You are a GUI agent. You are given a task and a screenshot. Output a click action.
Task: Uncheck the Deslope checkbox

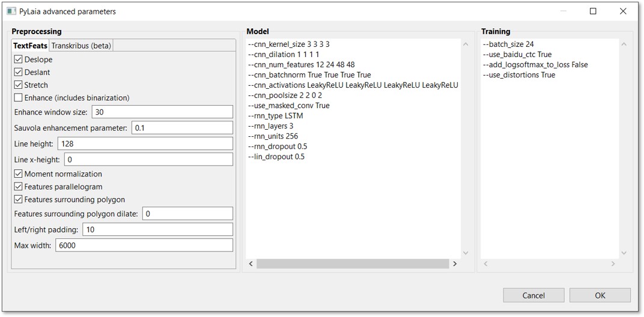(x=19, y=59)
